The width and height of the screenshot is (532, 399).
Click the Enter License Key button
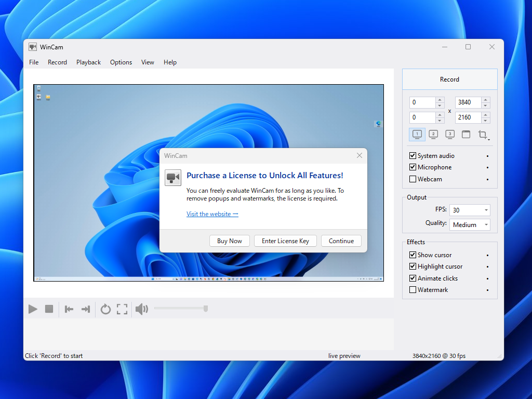[x=285, y=241]
